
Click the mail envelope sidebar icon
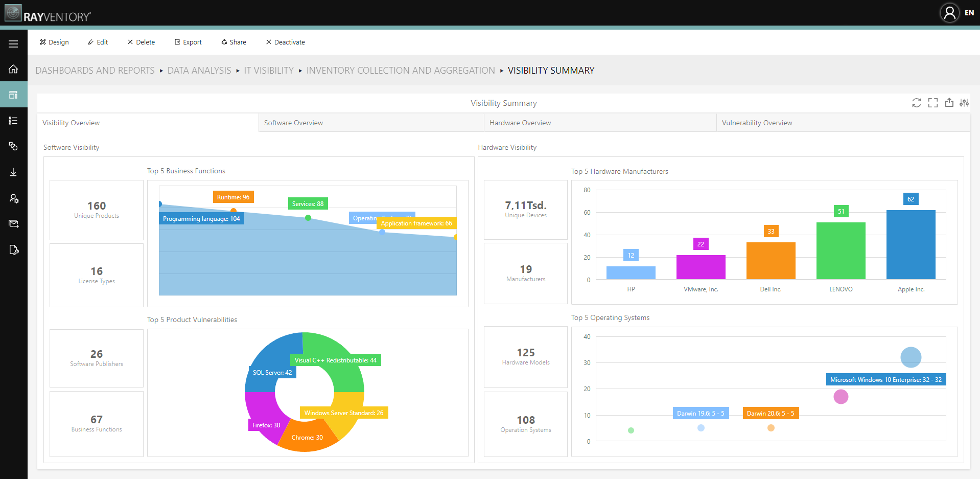point(14,223)
